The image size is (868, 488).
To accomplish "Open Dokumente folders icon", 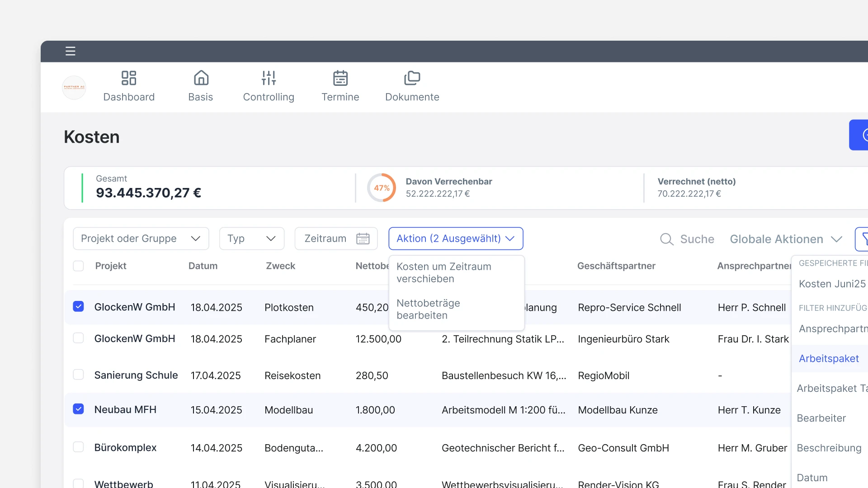I will (x=412, y=78).
